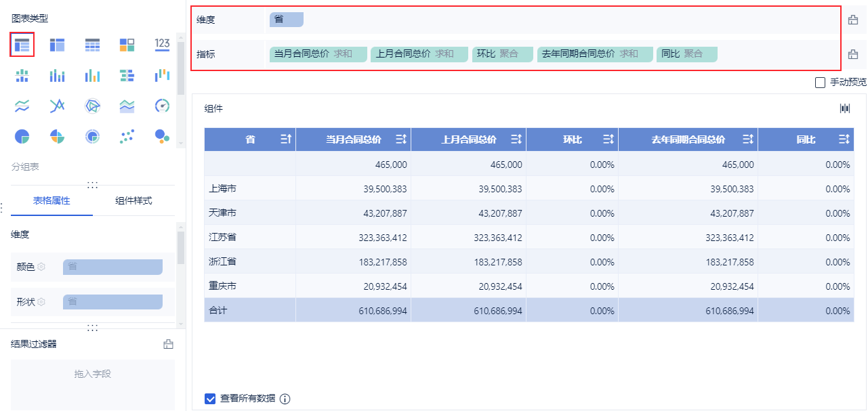This screenshot has height=411, width=868.
Task: Open the color settings gear icon
Action: [41, 267]
